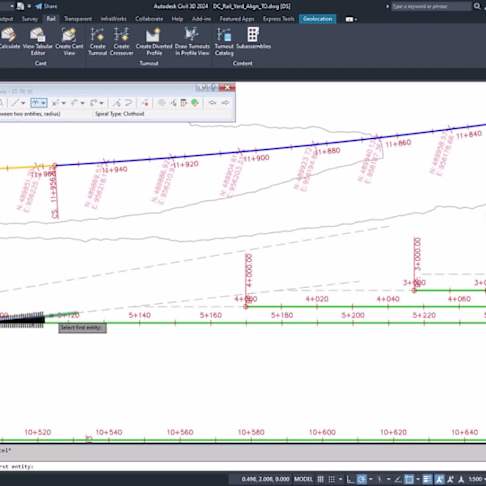This screenshot has width=486, height=486.
Task: Open the View Tabular Editor cant tool
Action: 38,40
